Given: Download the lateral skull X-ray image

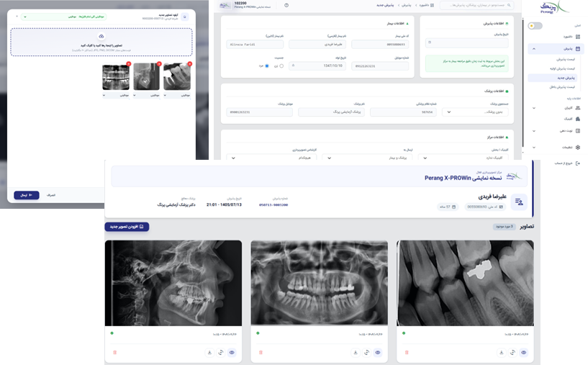Looking at the screenshot, I should point(209,352).
